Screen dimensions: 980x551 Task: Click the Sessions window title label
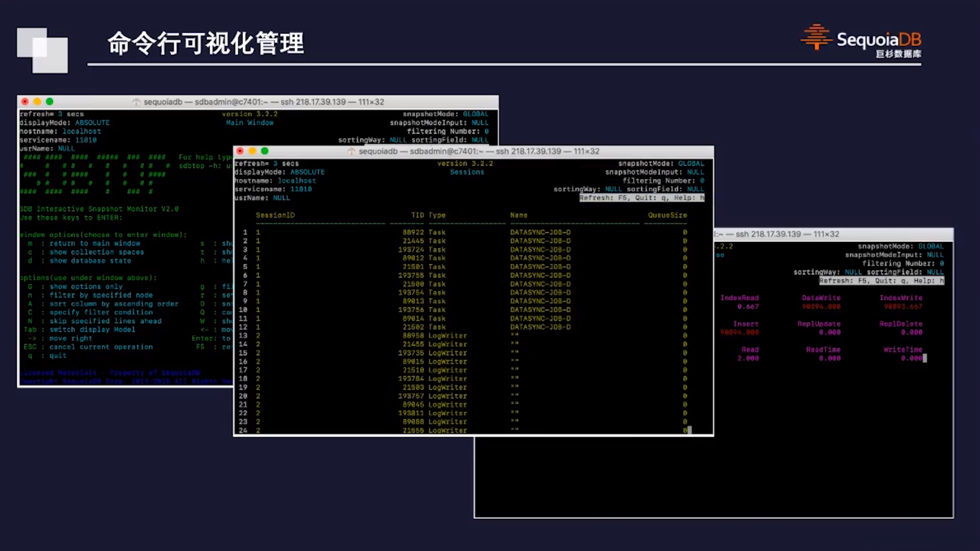[x=467, y=172]
